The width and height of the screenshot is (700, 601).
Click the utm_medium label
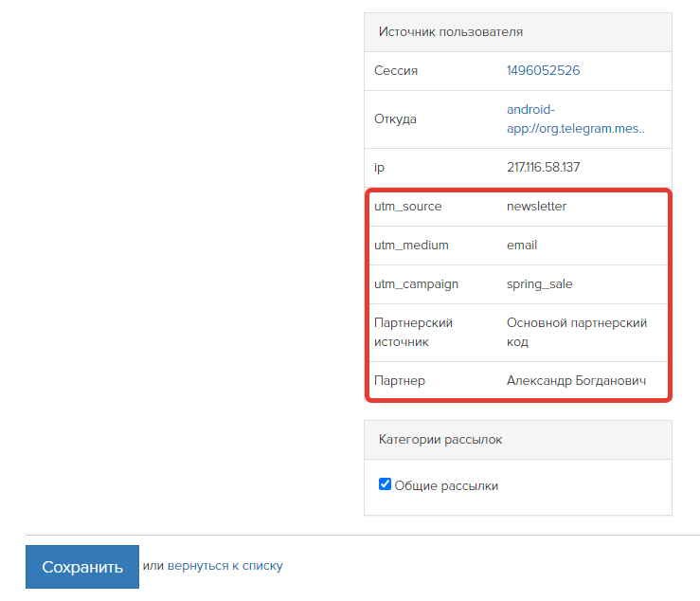tap(411, 246)
